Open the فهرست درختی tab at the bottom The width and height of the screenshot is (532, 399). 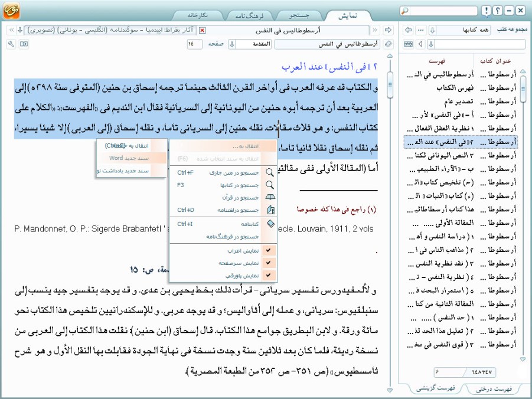coord(494,389)
